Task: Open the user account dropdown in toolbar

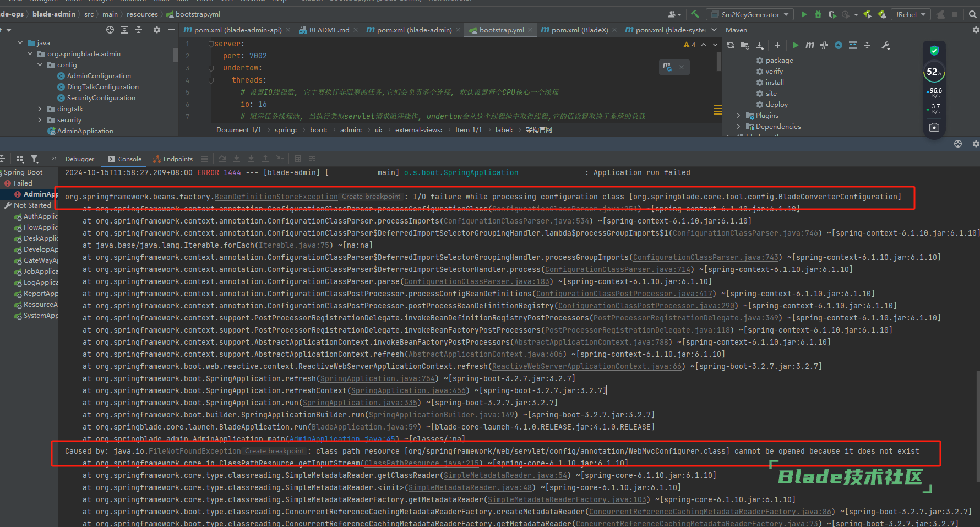Action: pyautogui.click(x=674, y=14)
